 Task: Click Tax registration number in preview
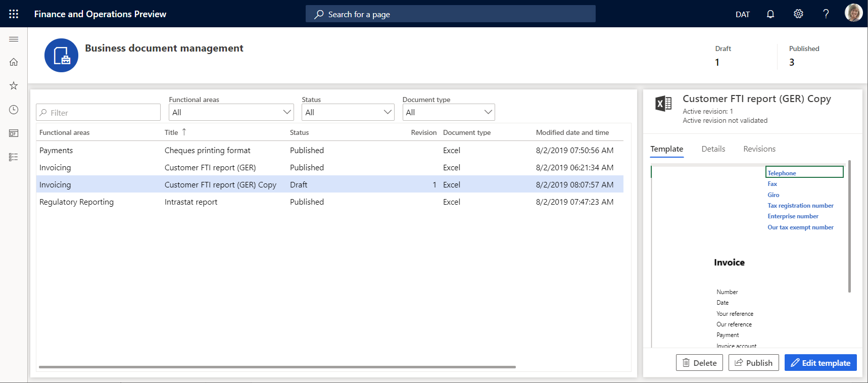800,206
